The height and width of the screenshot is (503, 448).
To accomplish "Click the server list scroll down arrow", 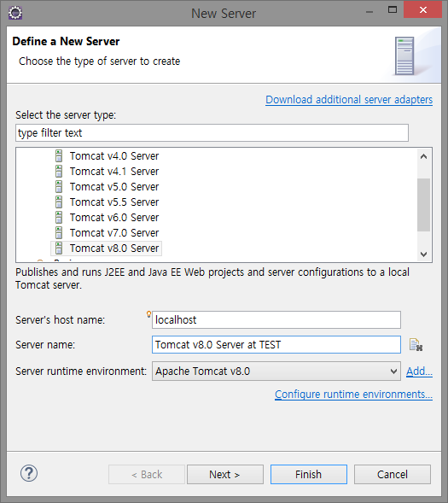I will [423, 254].
